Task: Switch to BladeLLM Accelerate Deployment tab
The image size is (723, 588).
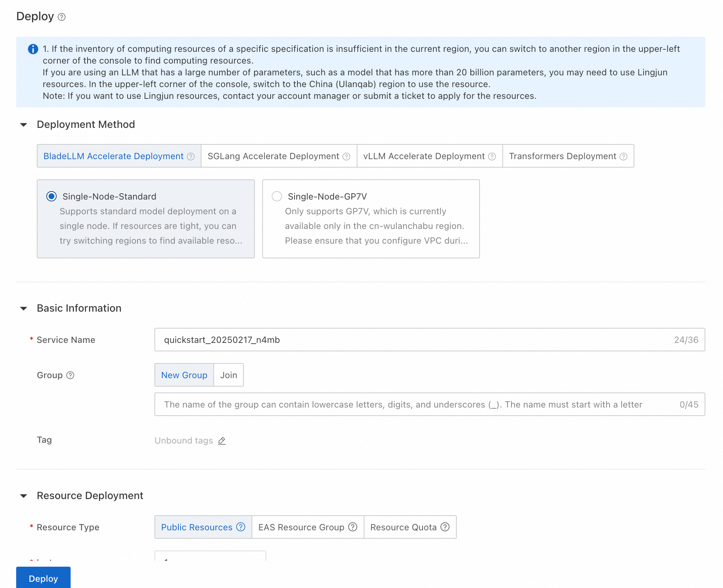Action: 119,156
